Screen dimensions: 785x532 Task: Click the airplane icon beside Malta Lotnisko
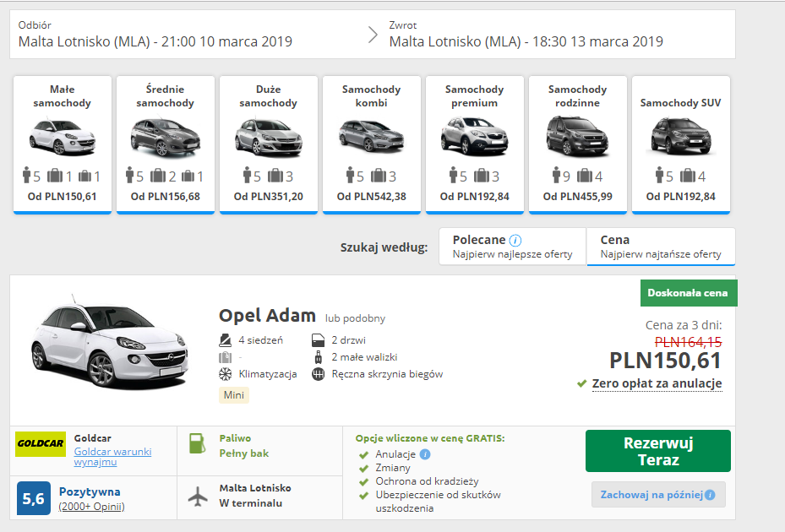pos(198,496)
